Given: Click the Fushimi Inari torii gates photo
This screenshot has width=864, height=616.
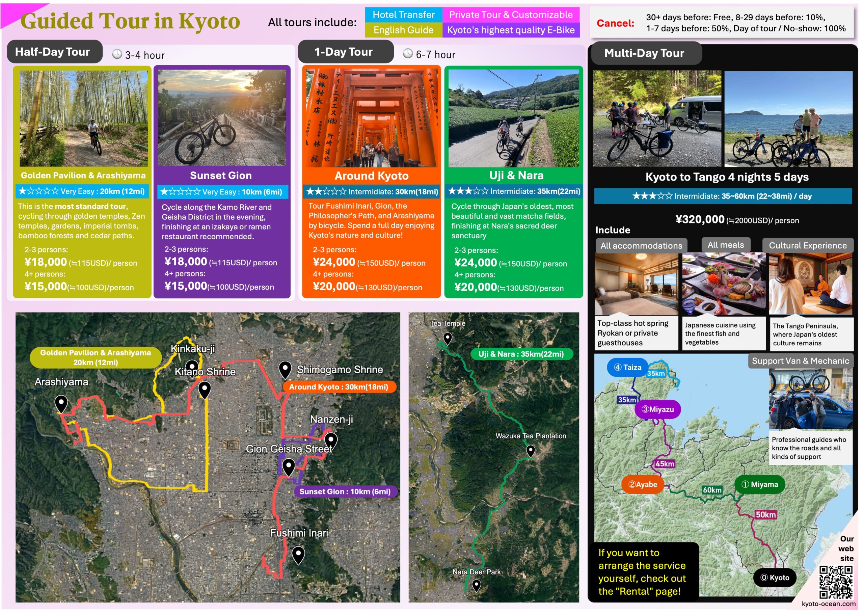Looking at the screenshot, I should [x=371, y=118].
